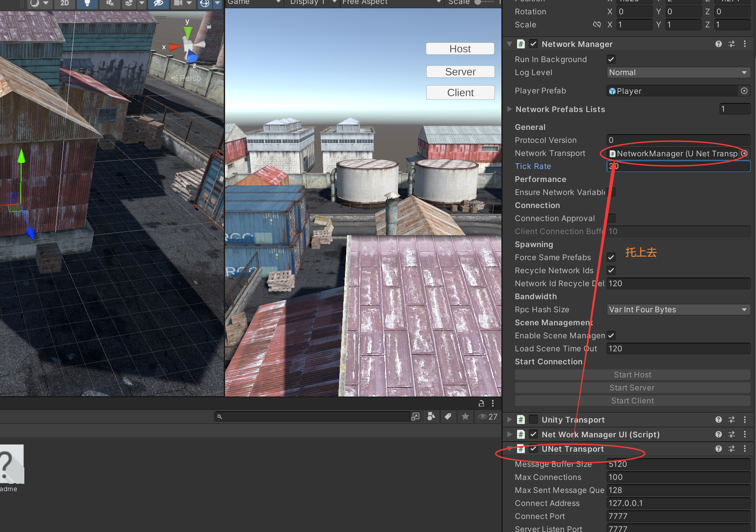This screenshot has width=756, height=532.
Task: Open the Log Level dropdown
Action: click(x=678, y=73)
